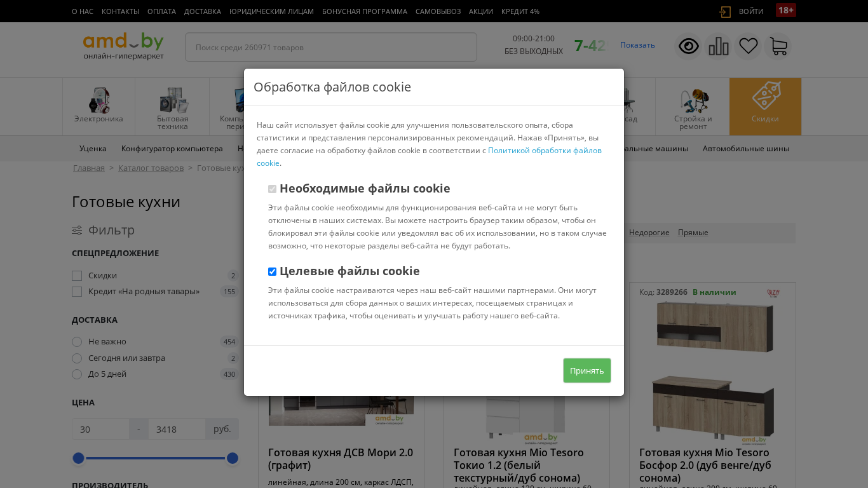Accept cookies with Принять button
This screenshot has height=488, width=868.
point(587,370)
